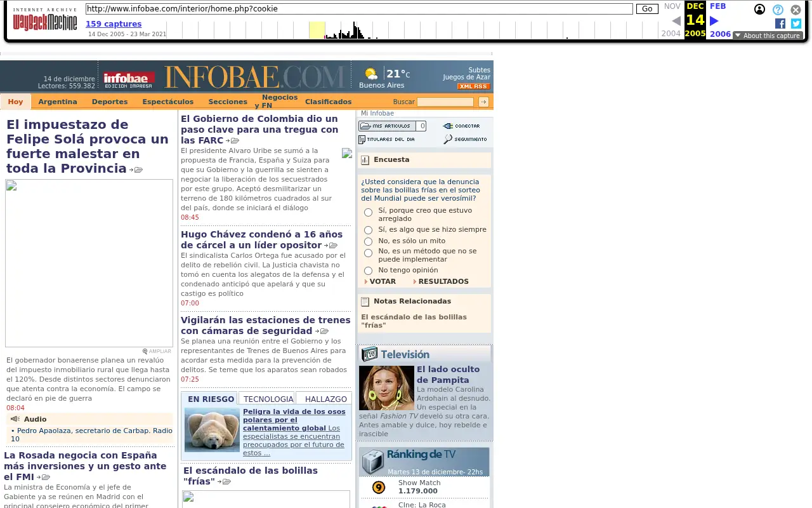Image resolution: width=812 pixels, height=508 pixels.
Task: Open Titulares del Día icon
Action: coord(387,140)
